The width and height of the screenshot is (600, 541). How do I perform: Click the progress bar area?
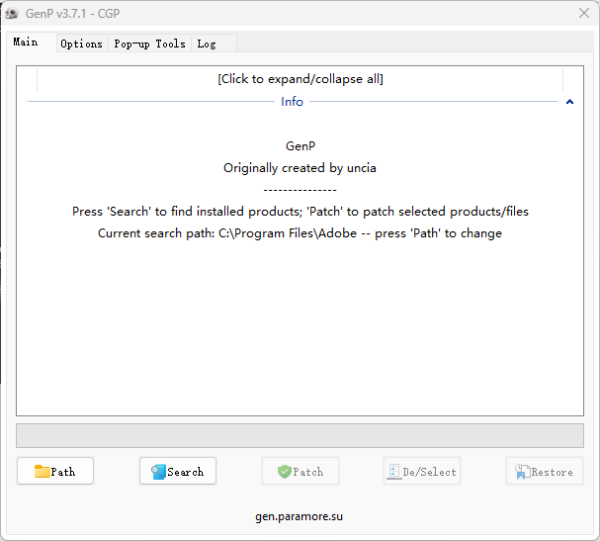click(x=300, y=435)
